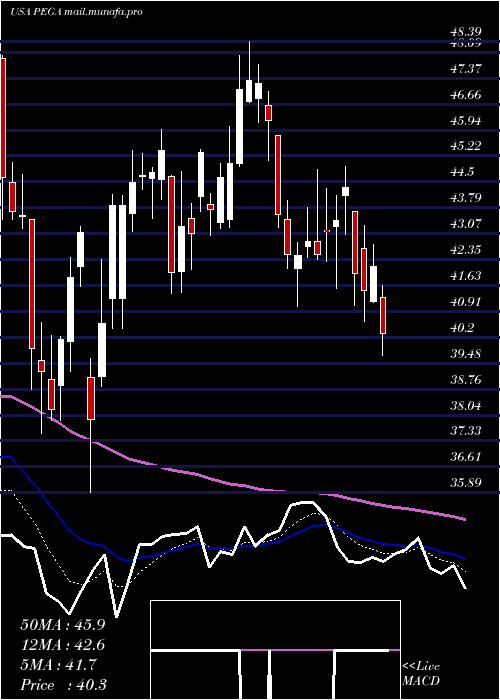
Task: Click the 39.48 price axis label
Action: [465, 354]
